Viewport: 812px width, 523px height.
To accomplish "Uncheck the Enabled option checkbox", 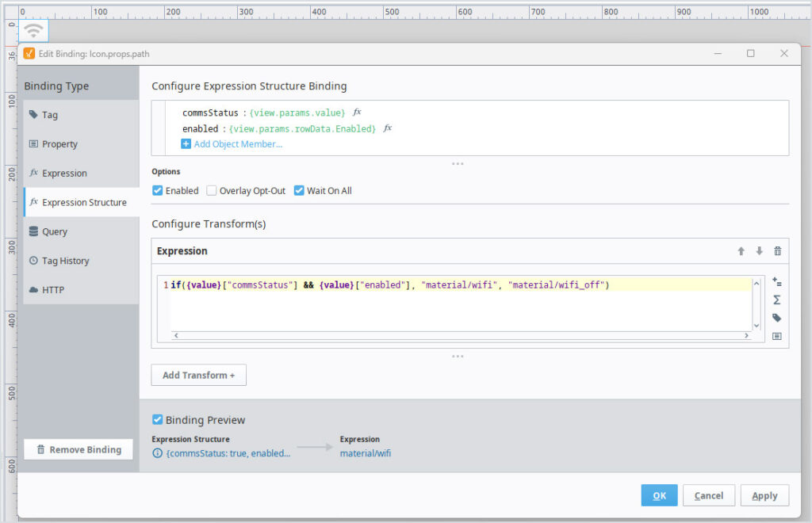I will [x=158, y=191].
